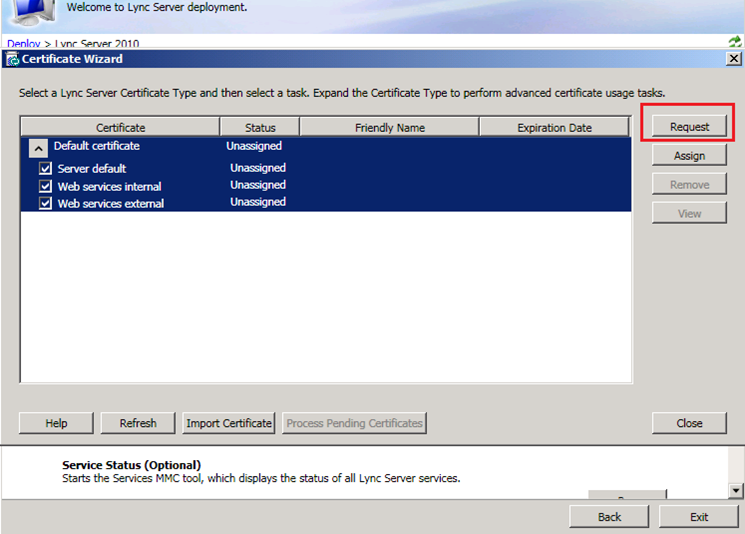745x534 pixels.
Task: Select the Server default row text
Action: click(x=92, y=168)
